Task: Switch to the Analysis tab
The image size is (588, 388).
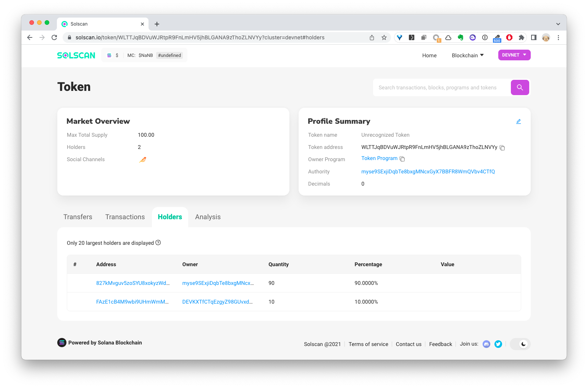Action: tap(208, 217)
